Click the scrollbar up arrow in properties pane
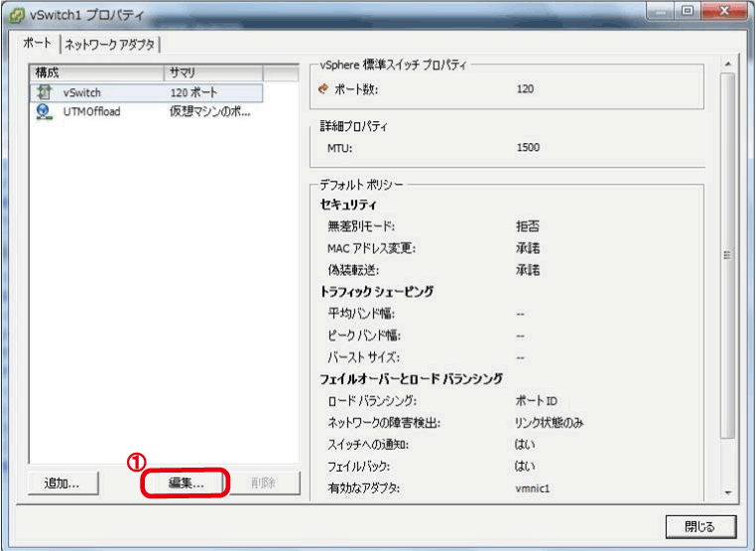Image resolution: width=756 pixels, height=551 pixels. click(727, 66)
